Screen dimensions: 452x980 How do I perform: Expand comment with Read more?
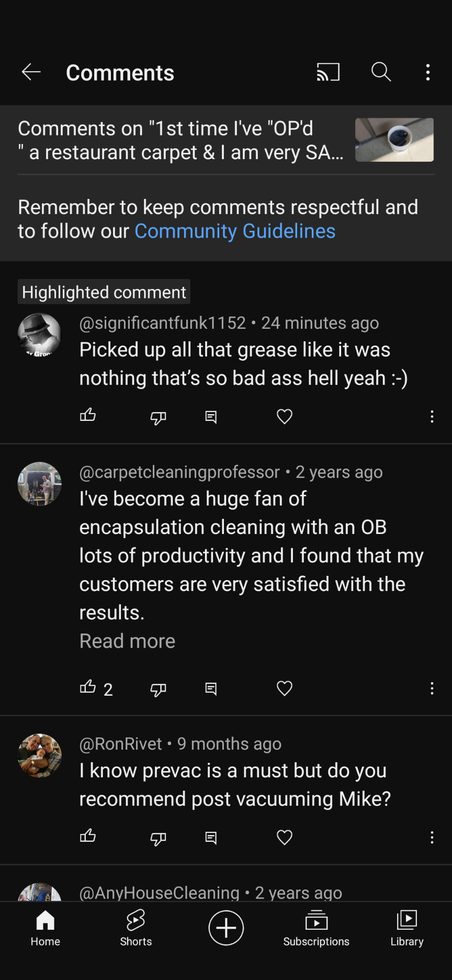[127, 641]
